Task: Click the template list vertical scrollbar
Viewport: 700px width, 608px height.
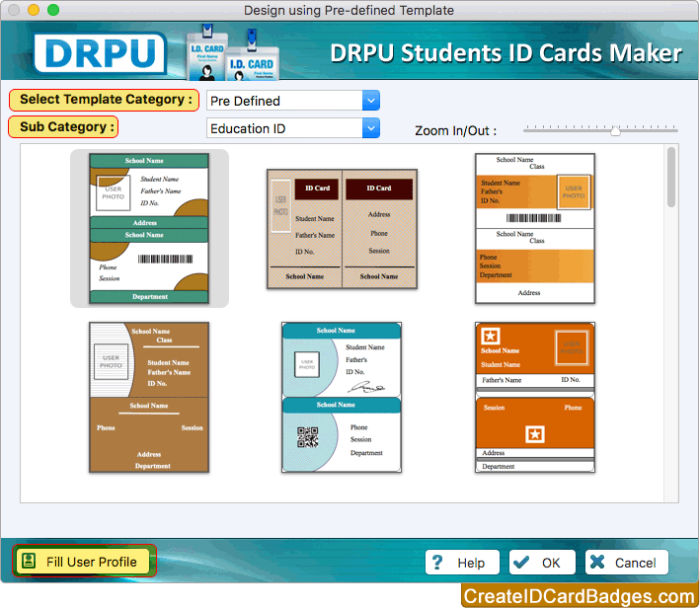Action: click(x=671, y=178)
